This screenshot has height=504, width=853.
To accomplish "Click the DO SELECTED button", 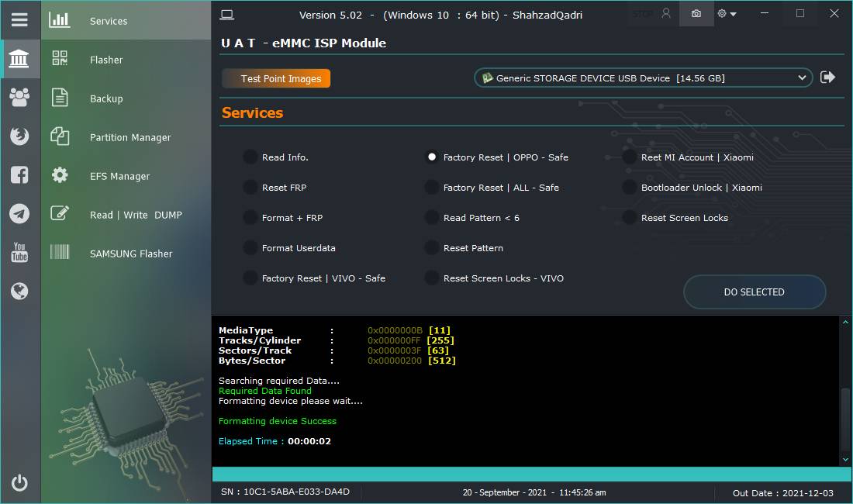I will 755,292.
